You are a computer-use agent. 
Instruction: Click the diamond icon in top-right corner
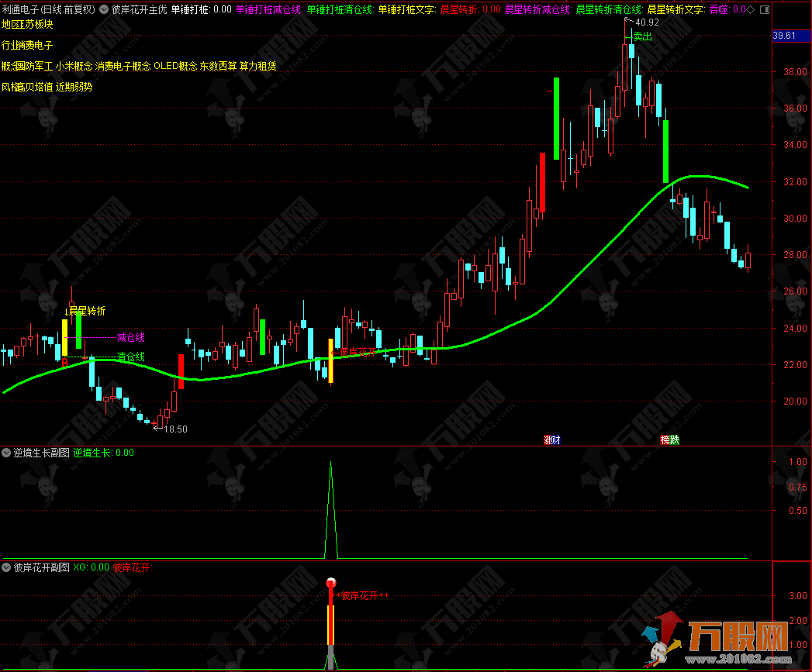pyautogui.click(x=751, y=9)
